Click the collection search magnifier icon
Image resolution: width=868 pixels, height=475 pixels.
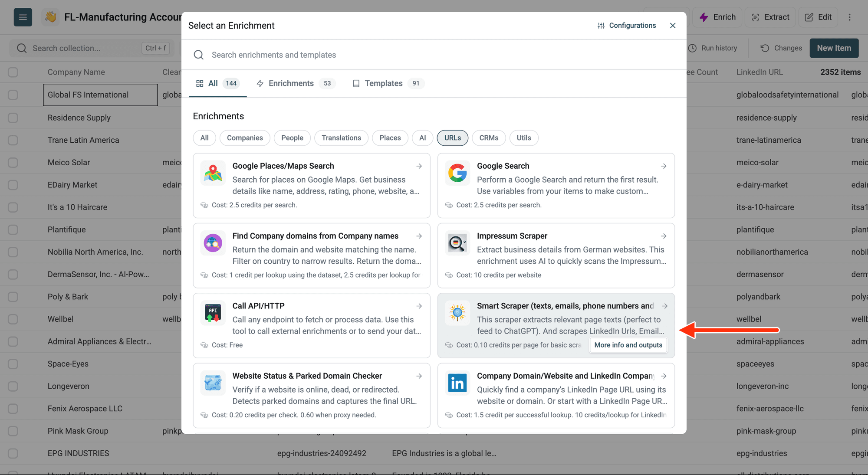[x=22, y=48]
